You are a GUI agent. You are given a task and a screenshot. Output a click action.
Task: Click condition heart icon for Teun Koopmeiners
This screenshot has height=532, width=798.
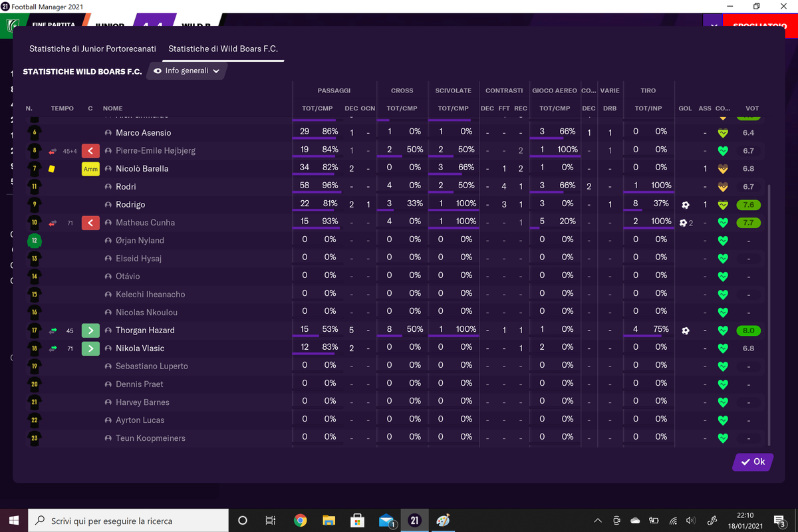pos(723,438)
